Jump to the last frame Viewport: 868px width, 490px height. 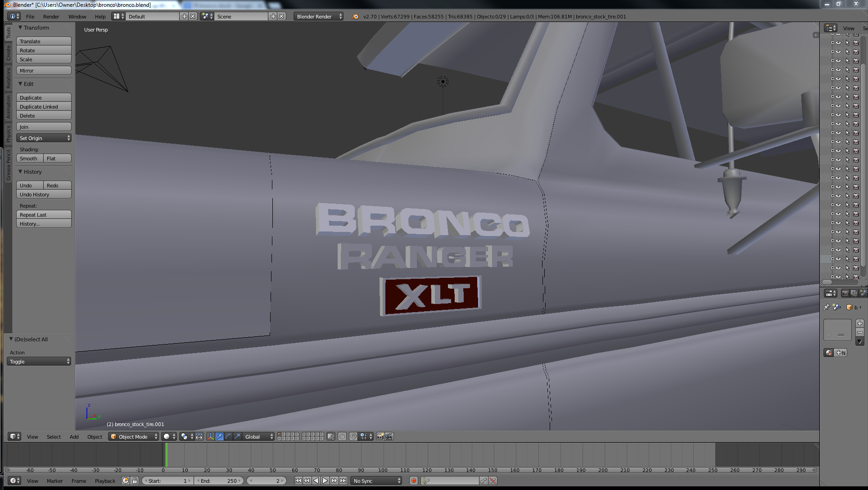(343, 481)
